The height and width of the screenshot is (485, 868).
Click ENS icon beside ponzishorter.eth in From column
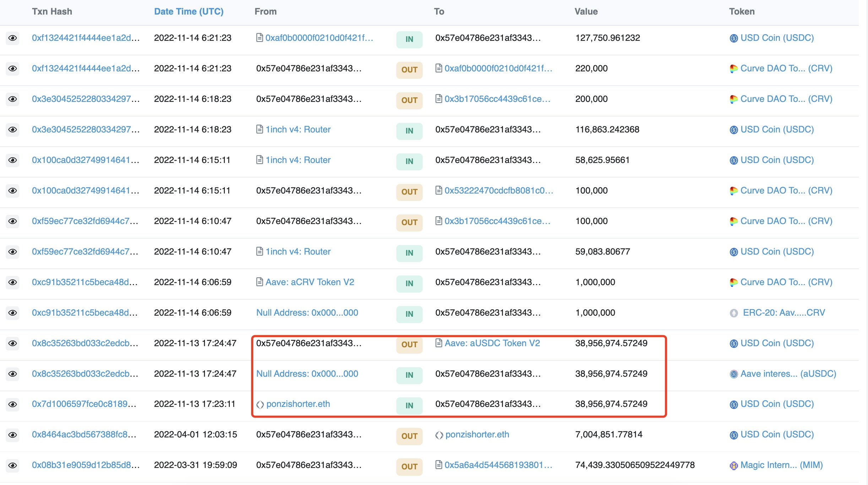[x=260, y=404]
